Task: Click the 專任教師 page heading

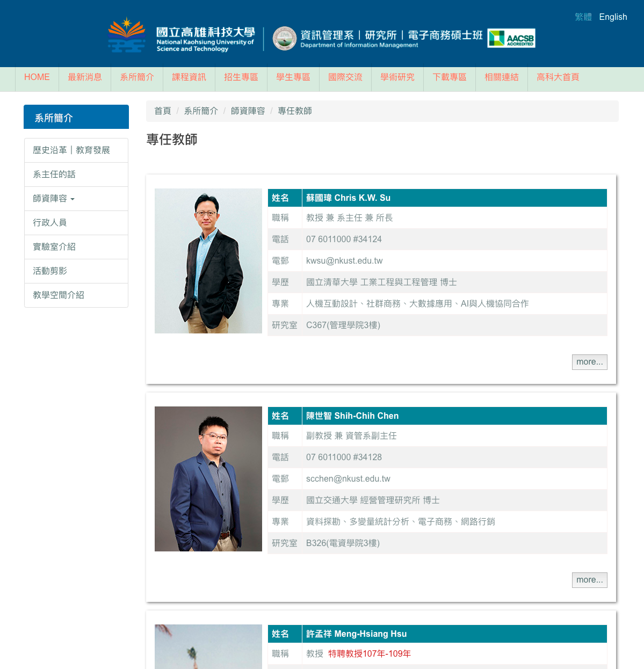Action: point(172,140)
